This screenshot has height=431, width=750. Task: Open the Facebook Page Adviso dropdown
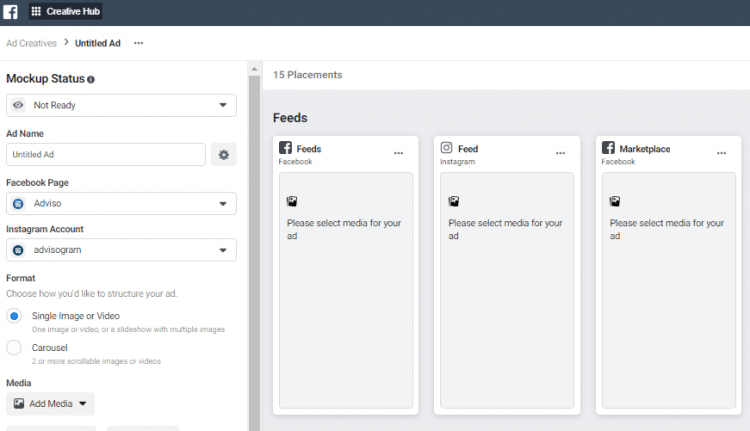tap(121, 204)
